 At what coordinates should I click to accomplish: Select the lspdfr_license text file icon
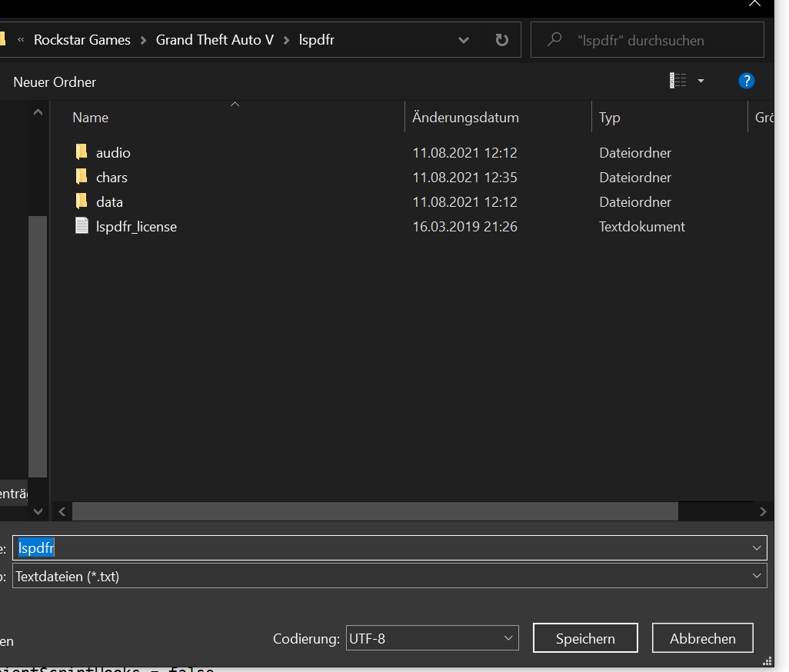pos(82,226)
